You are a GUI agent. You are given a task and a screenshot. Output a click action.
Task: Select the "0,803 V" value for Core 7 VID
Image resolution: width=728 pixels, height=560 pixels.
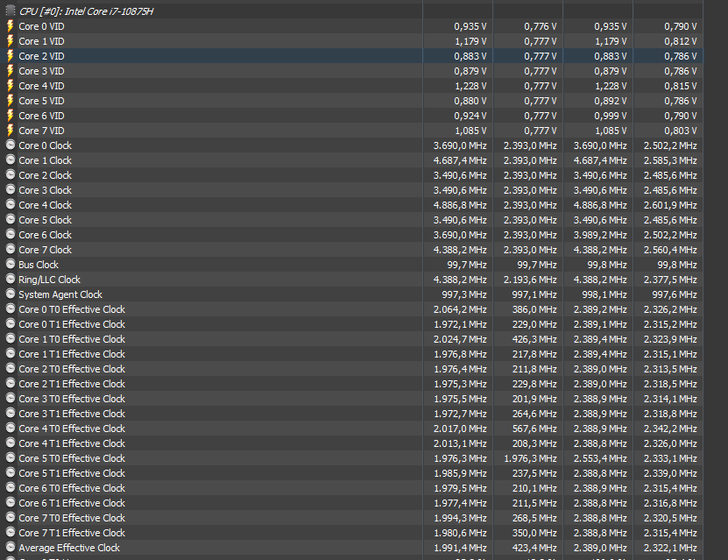pos(680,131)
